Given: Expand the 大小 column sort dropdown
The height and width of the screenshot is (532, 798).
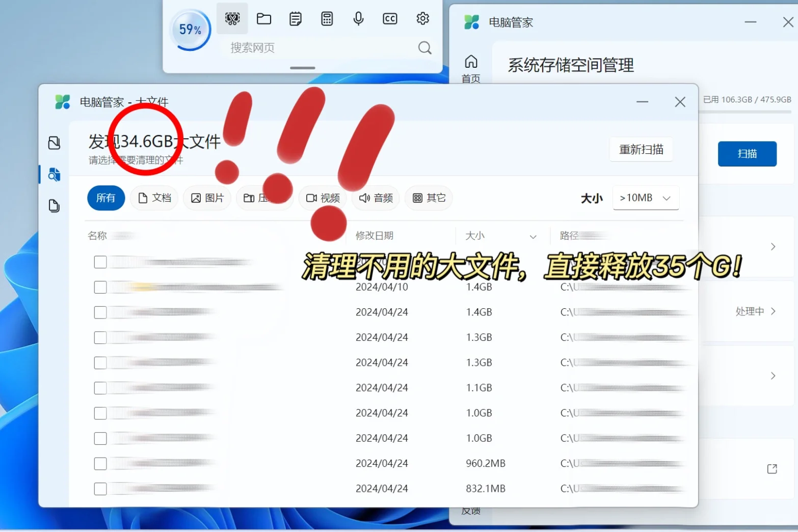Looking at the screenshot, I should (533, 236).
